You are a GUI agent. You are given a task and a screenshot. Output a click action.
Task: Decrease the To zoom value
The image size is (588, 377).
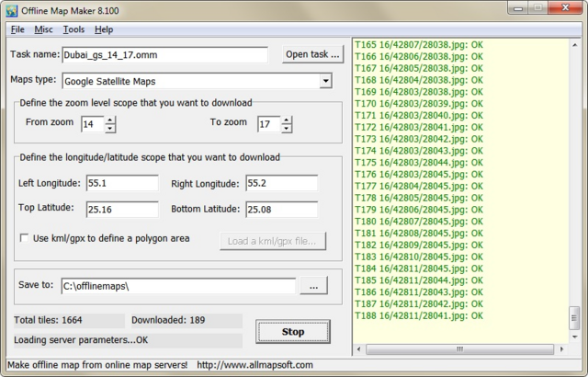(x=287, y=129)
